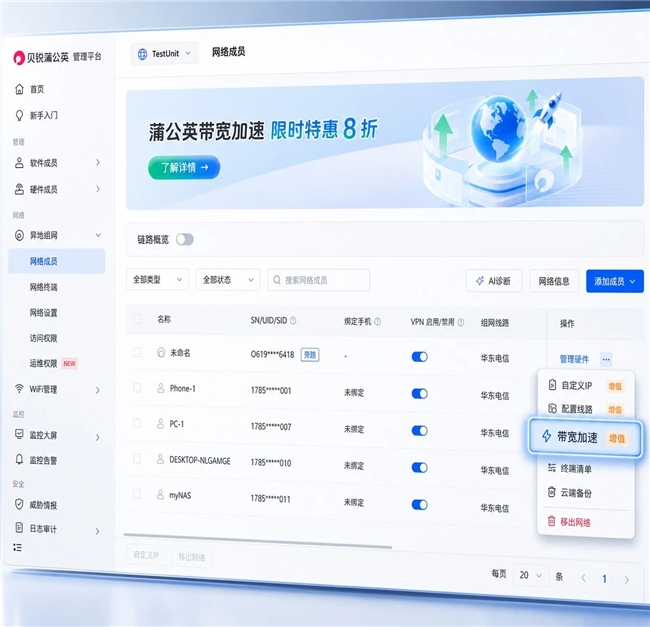
Task: Click the horizontal table scrollbar
Action: (258, 541)
